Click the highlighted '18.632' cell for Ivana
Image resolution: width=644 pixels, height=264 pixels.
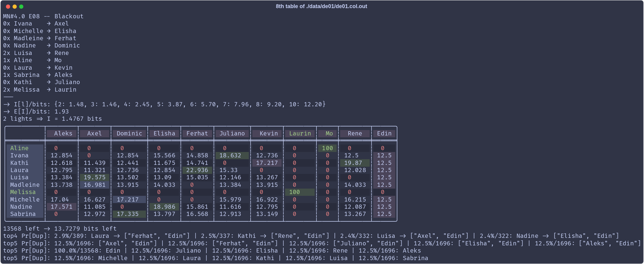(x=232, y=155)
